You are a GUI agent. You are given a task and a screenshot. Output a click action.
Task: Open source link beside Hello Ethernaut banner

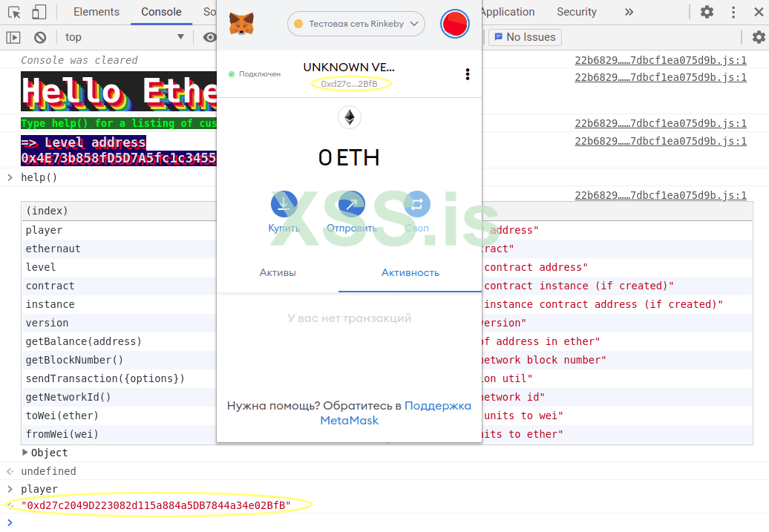661,77
